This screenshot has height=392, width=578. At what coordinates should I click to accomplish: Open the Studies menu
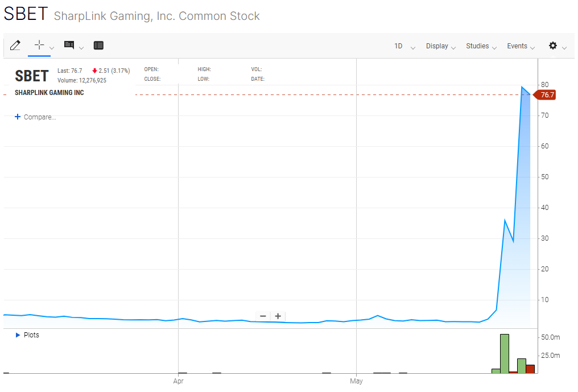coord(477,46)
